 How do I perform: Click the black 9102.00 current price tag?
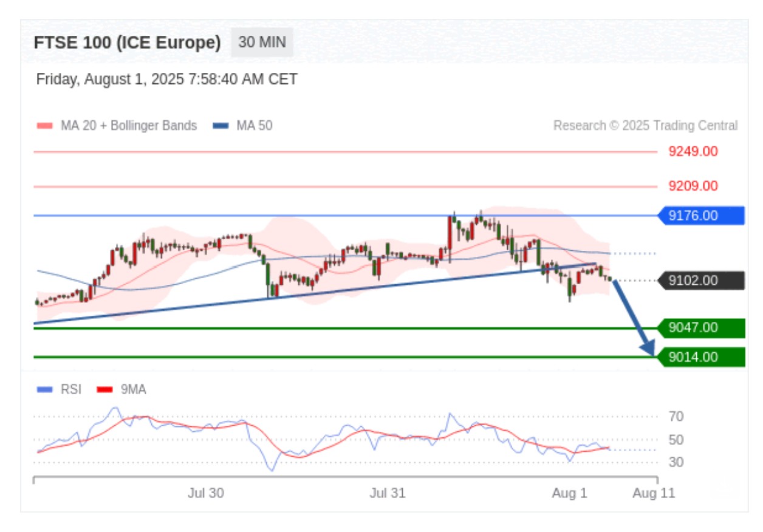(x=701, y=281)
